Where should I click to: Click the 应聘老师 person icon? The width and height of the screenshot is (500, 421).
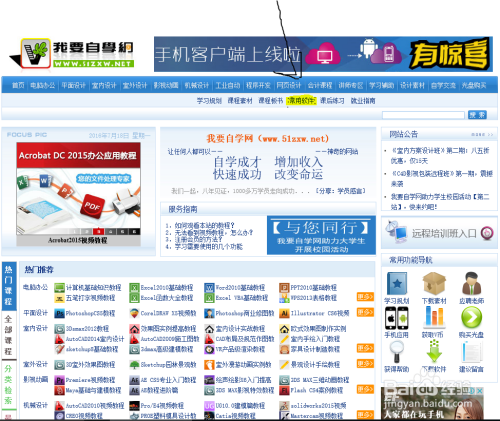[471, 283]
